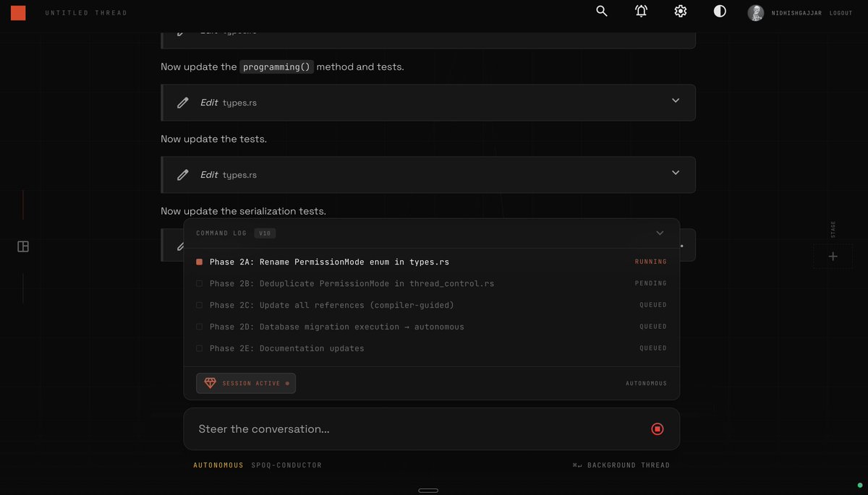This screenshot has height=495, width=868.
Task: Select Phase 2C Update all references row
Action: 431,305
